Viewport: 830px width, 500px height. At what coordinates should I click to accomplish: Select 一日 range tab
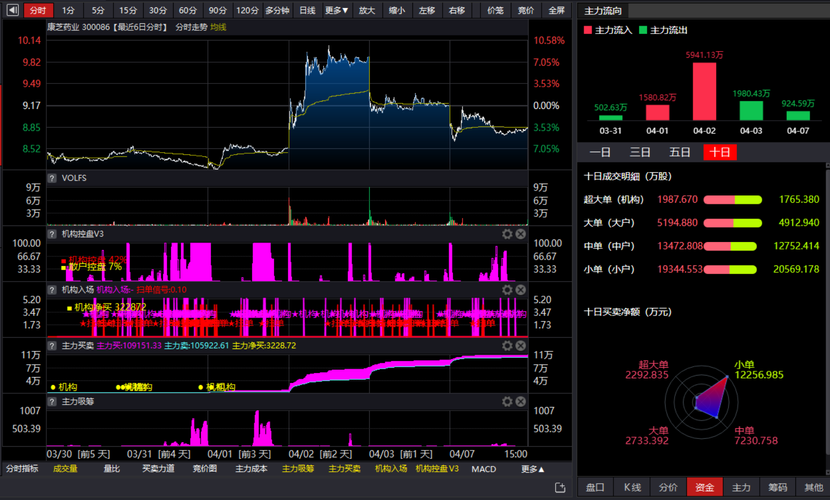pos(600,152)
